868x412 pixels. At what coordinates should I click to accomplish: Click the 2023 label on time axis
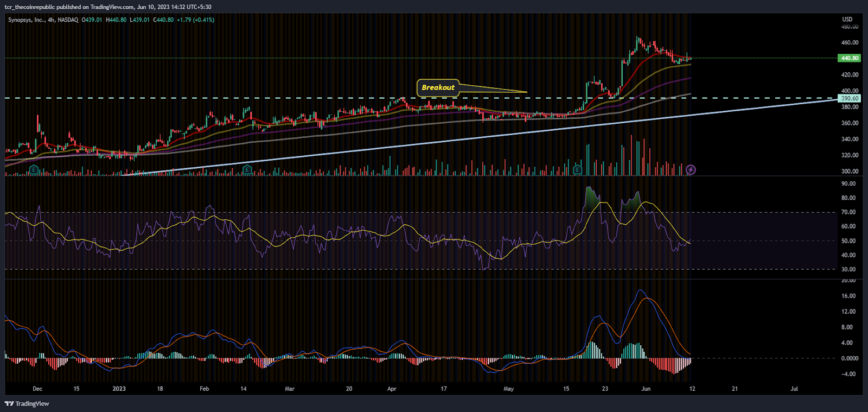point(119,389)
